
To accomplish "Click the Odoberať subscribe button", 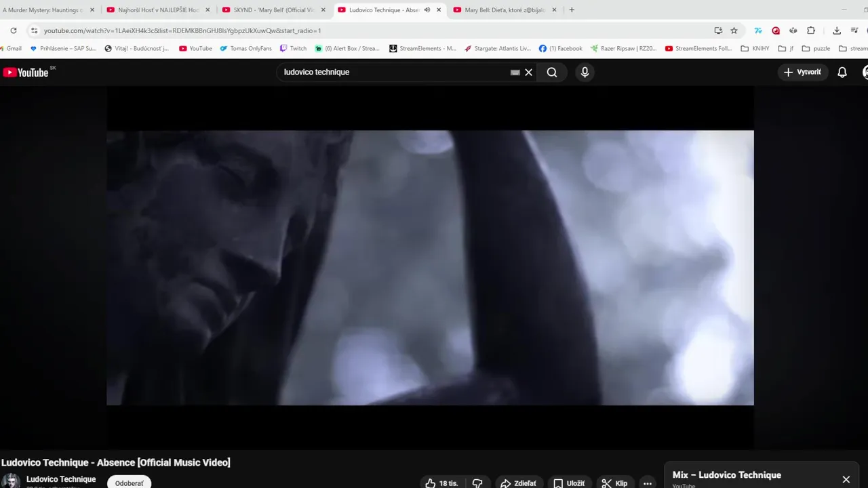I will click(x=129, y=483).
